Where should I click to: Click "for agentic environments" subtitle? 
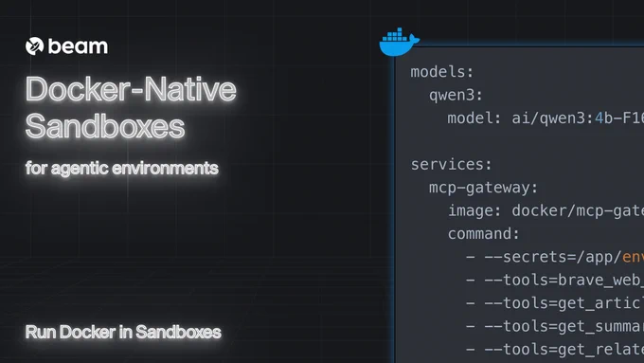tap(122, 168)
